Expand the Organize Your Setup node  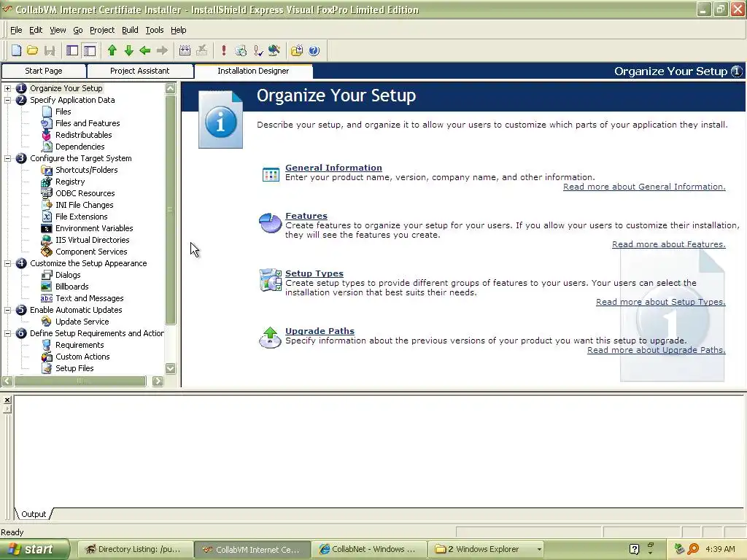pyautogui.click(x=7, y=88)
